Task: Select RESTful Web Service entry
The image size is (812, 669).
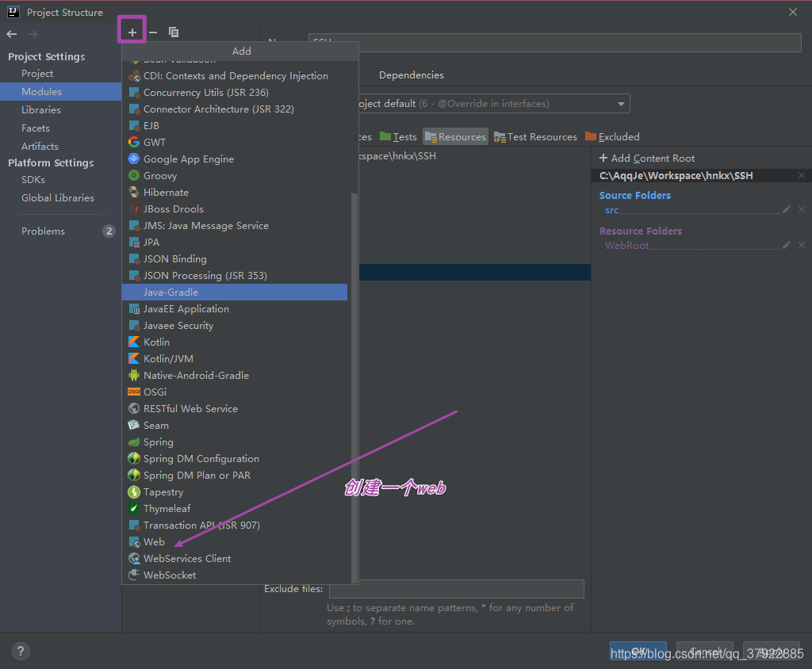Action: pos(235,408)
